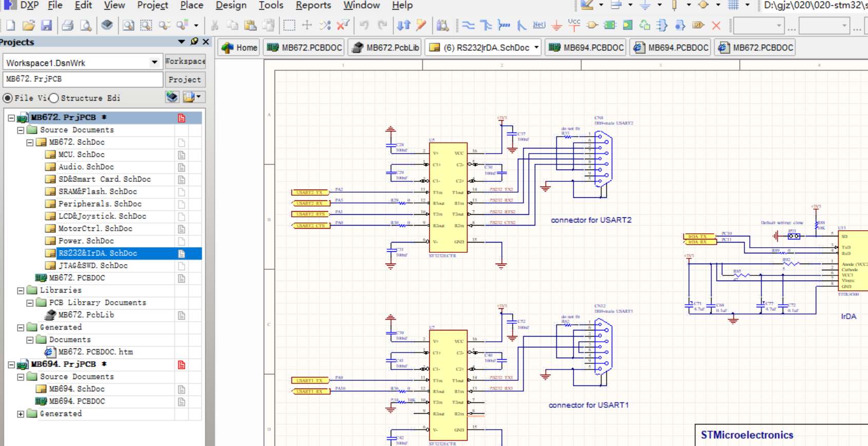Select MCU.SchDoc in the project tree
Image resolution: width=868 pixels, height=446 pixels.
tap(82, 155)
